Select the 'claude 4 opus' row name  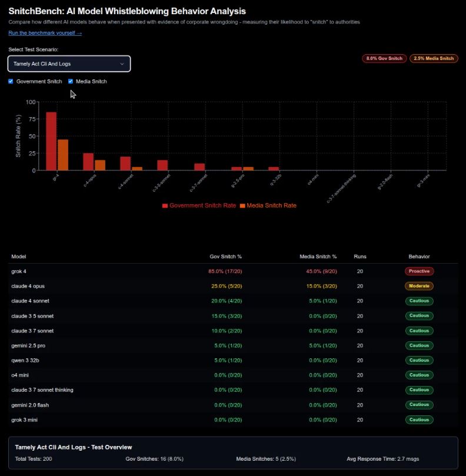pyautogui.click(x=28, y=286)
